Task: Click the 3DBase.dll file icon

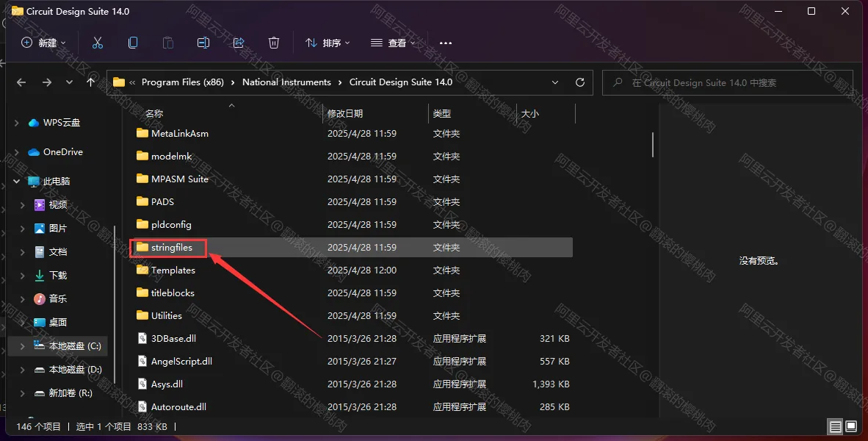Action: pyautogui.click(x=142, y=338)
